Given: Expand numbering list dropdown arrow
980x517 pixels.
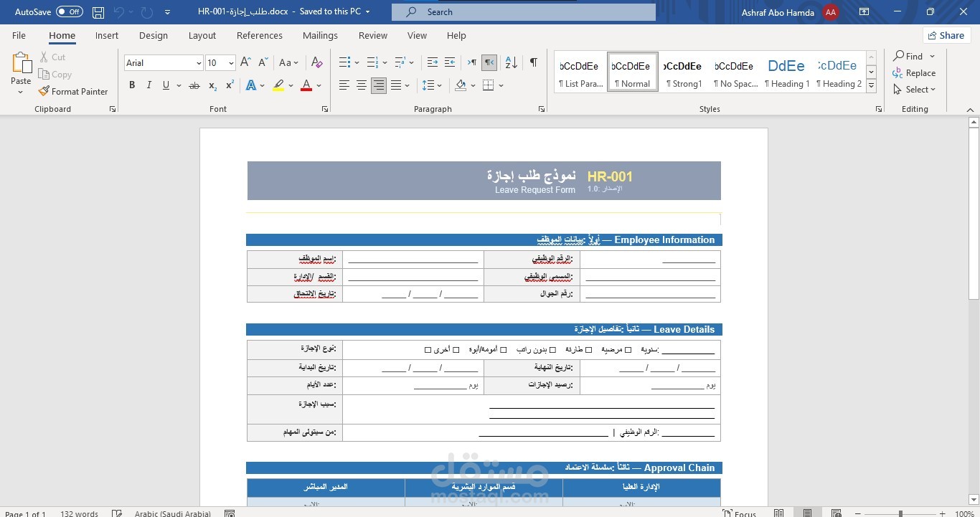Looking at the screenshot, I should (385, 62).
